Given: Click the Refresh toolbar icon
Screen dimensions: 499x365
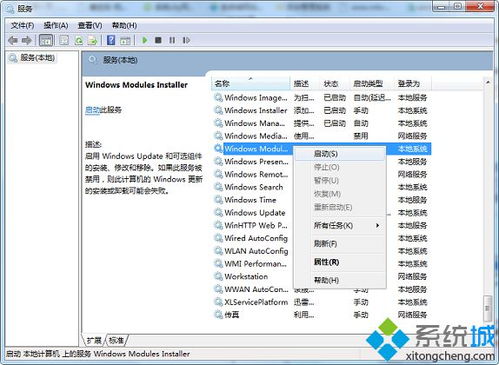Looking at the screenshot, I should pyautogui.click(x=79, y=41).
